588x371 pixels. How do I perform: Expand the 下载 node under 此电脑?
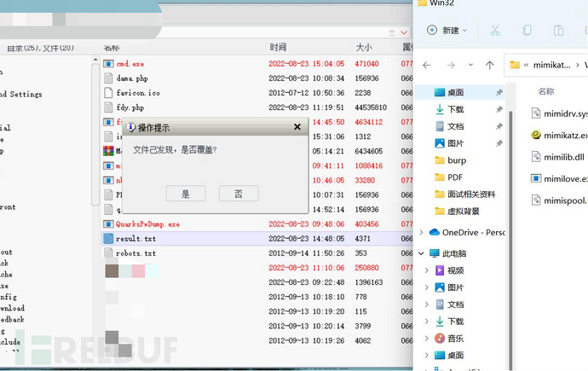pyautogui.click(x=426, y=322)
